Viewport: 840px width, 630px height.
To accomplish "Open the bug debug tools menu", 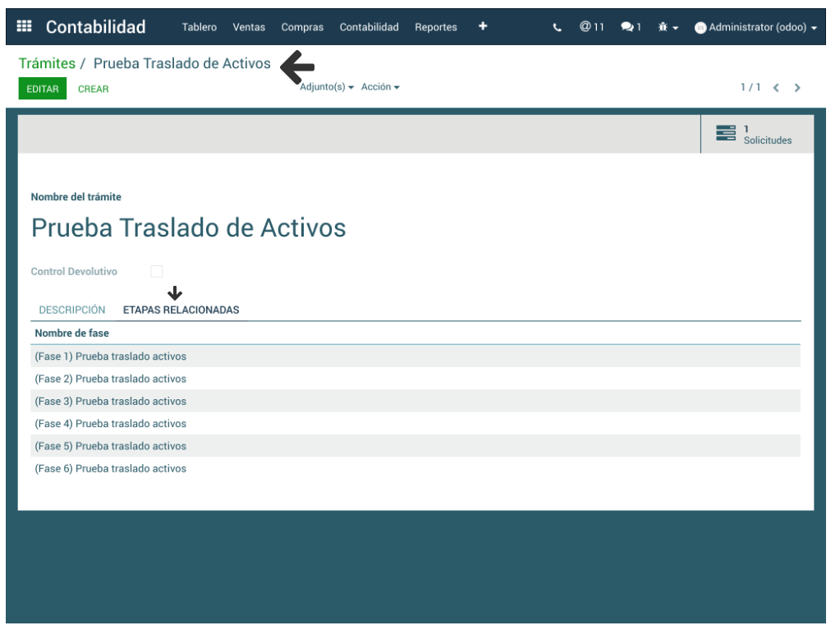I will (x=668, y=27).
